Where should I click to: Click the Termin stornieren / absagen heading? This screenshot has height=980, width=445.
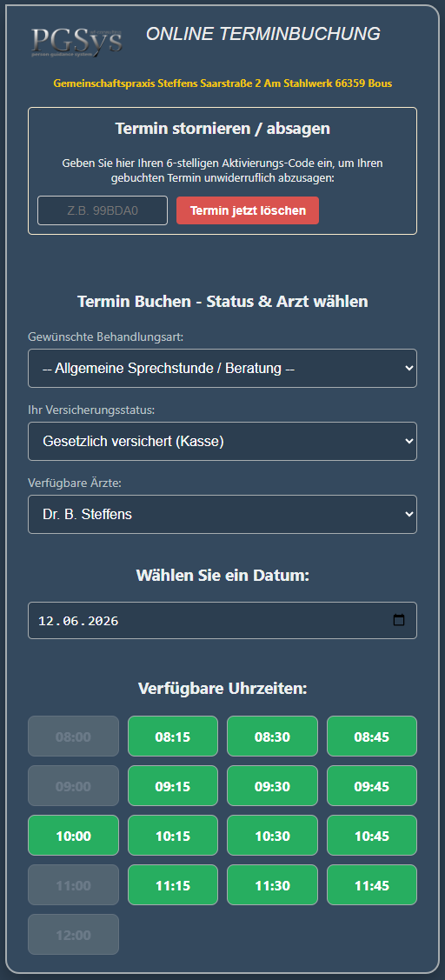pyautogui.click(x=222, y=129)
